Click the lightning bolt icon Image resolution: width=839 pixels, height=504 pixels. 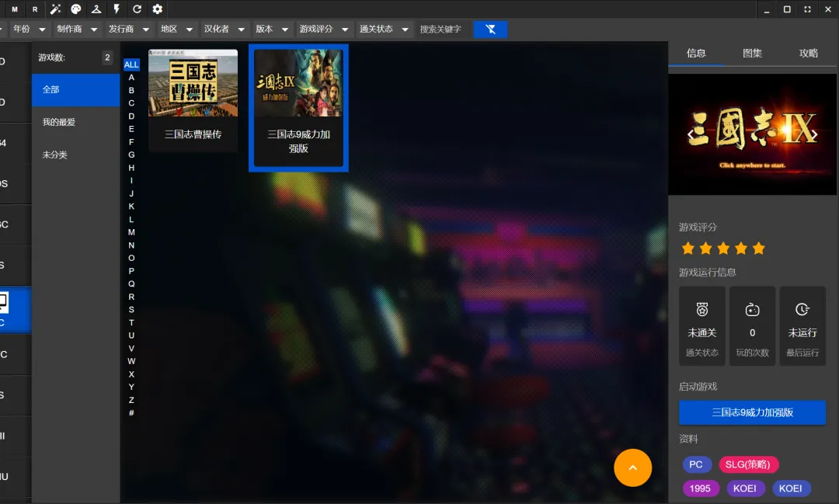(117, 9)
